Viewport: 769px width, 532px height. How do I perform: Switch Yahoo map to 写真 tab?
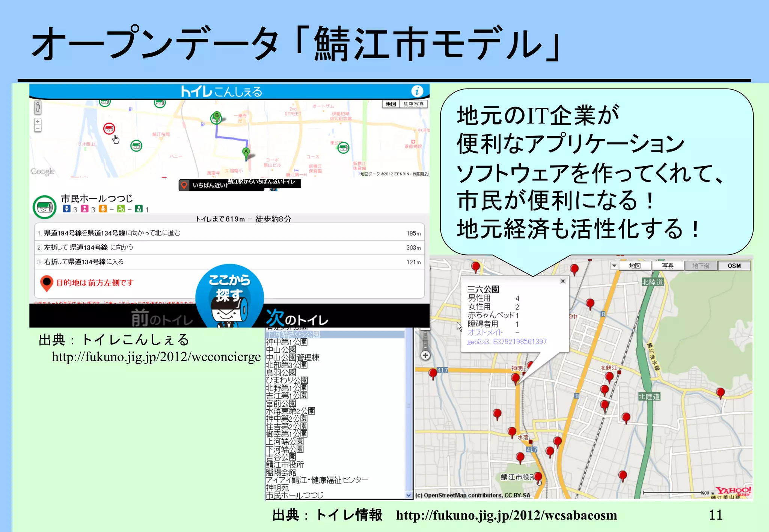(668, 266)
